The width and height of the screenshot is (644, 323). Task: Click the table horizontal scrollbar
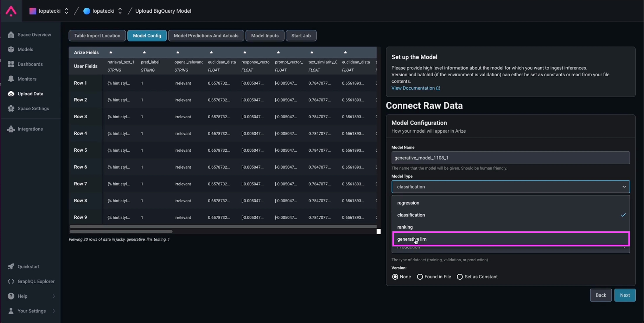[x=121, y=231]
